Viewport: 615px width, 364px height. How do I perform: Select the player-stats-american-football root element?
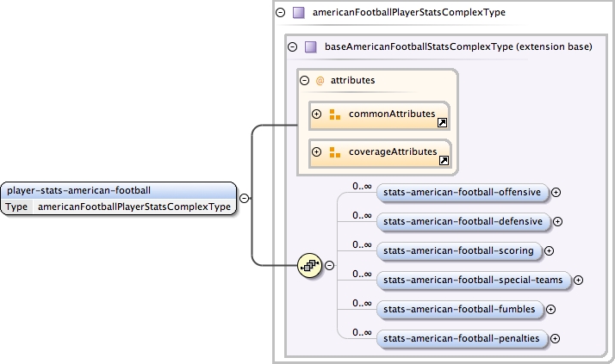point(119,190)
